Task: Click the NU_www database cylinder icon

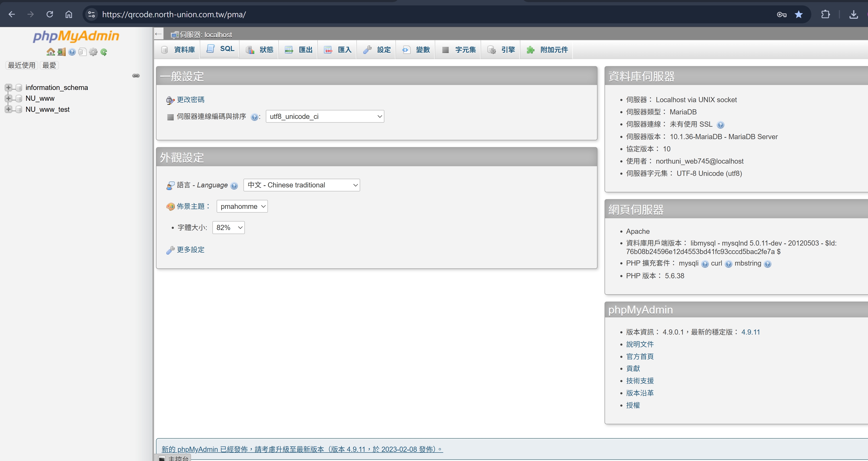Action: [19, 98]
